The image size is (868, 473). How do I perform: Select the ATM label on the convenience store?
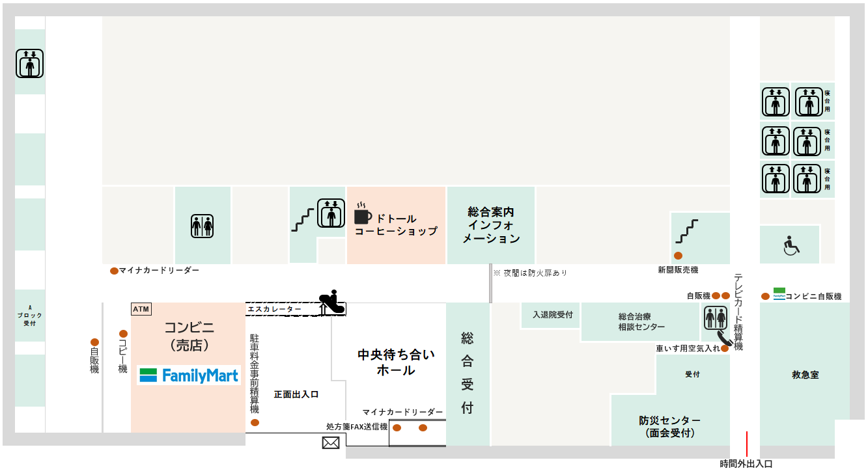[x=141, y=309]
